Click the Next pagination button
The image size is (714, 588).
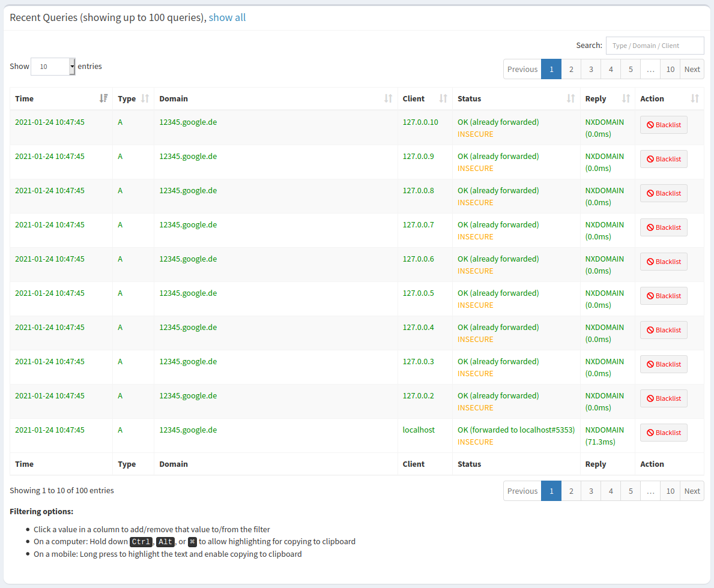692,69
